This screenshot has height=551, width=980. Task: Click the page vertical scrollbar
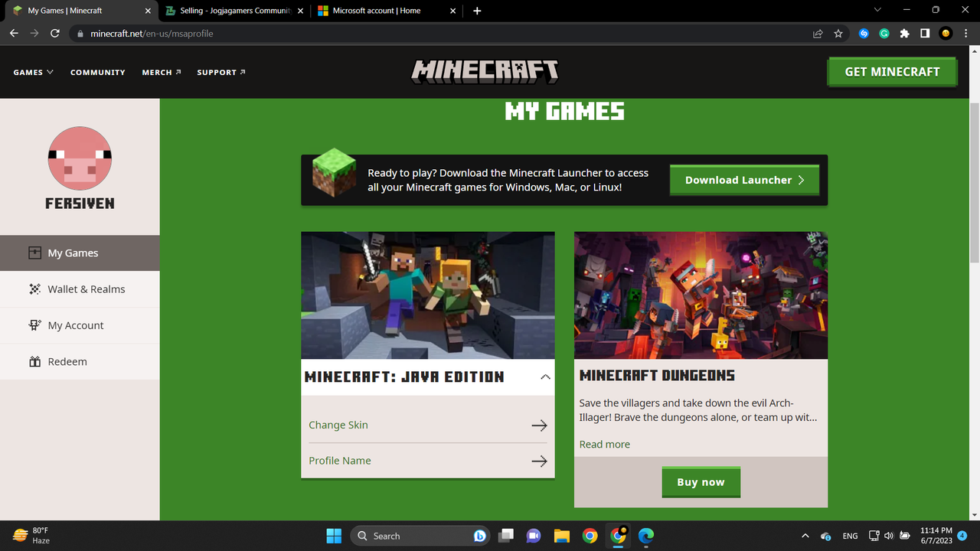point(975,182)
